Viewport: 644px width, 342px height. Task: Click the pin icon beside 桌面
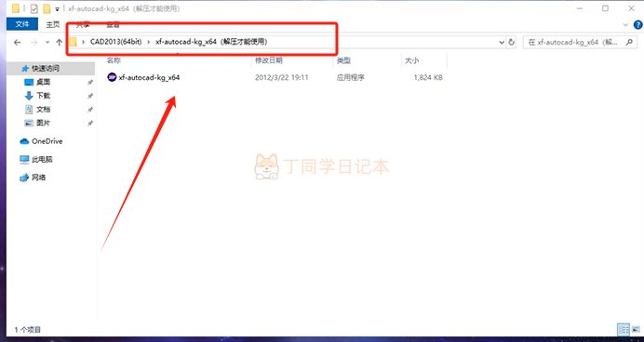coord(90,83)
